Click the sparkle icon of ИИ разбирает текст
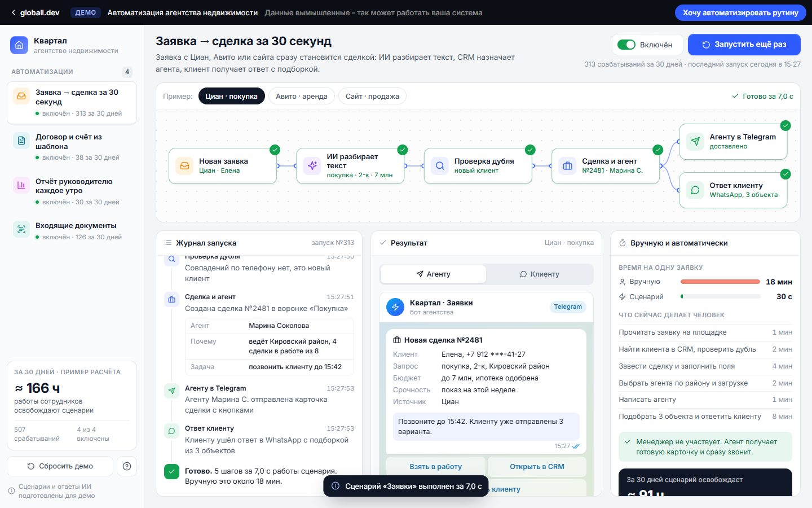 [312, 166]
